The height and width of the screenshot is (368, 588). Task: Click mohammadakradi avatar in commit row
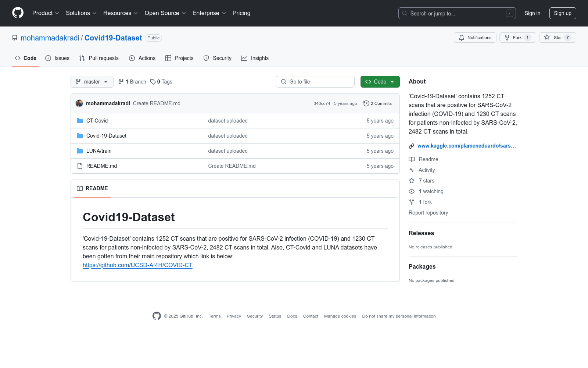[79, 103]
